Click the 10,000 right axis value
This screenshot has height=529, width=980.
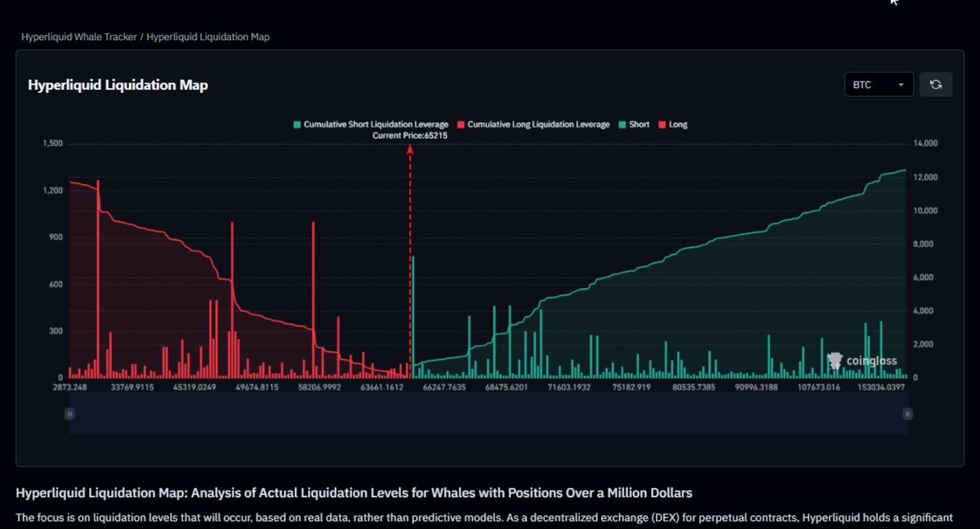point(926,211)
